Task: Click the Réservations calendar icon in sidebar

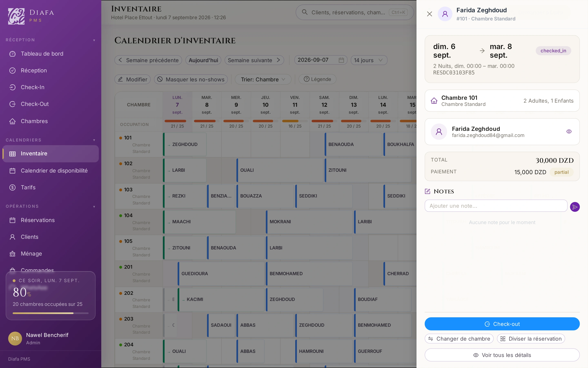Action: click(x=12, y=220)
